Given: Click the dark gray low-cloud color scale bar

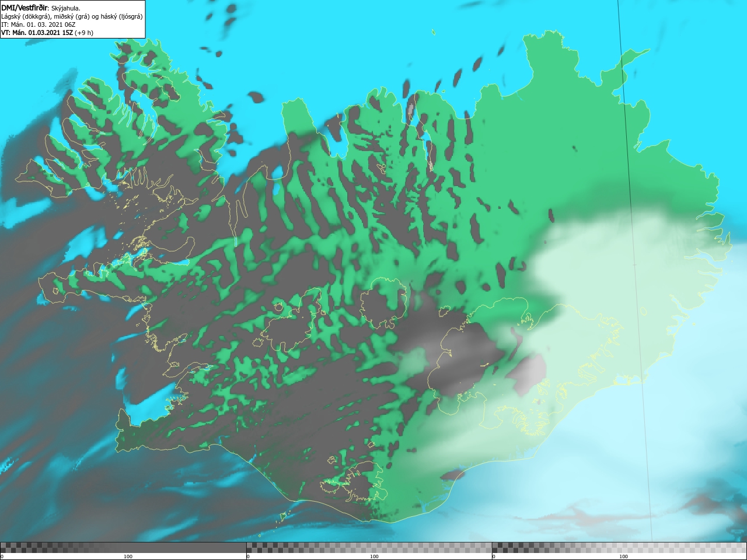Looking at the screenshot, I should [123, 548].
